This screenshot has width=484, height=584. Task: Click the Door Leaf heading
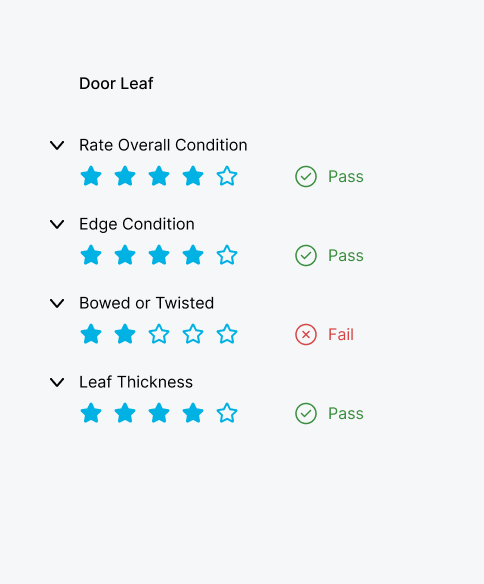[x=116, y=83]
